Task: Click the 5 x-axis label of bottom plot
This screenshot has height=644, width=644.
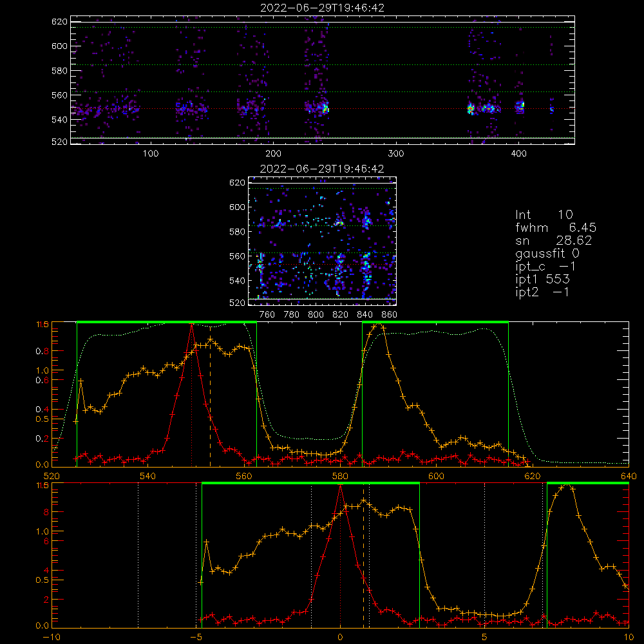Action: coord(485,638)
